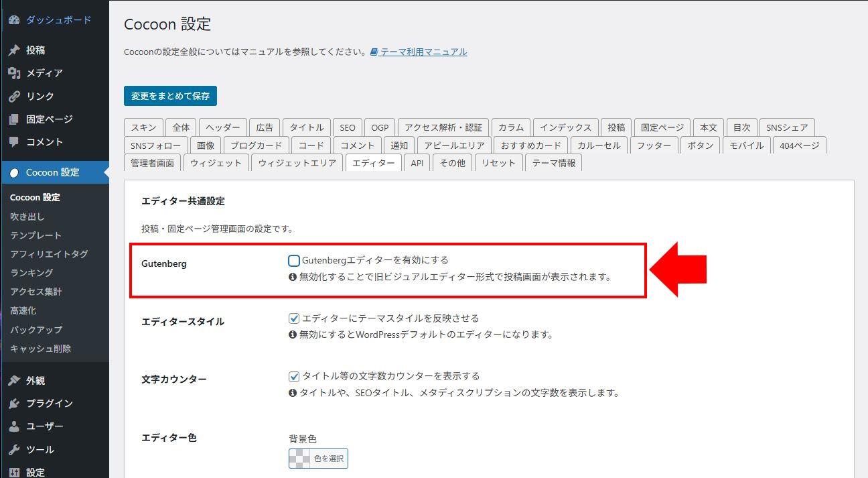Enable the Gutenbergエディターを有効にする checkbox
The width and height of the screenshot is (868, 478).
click(x=294, y=261)
